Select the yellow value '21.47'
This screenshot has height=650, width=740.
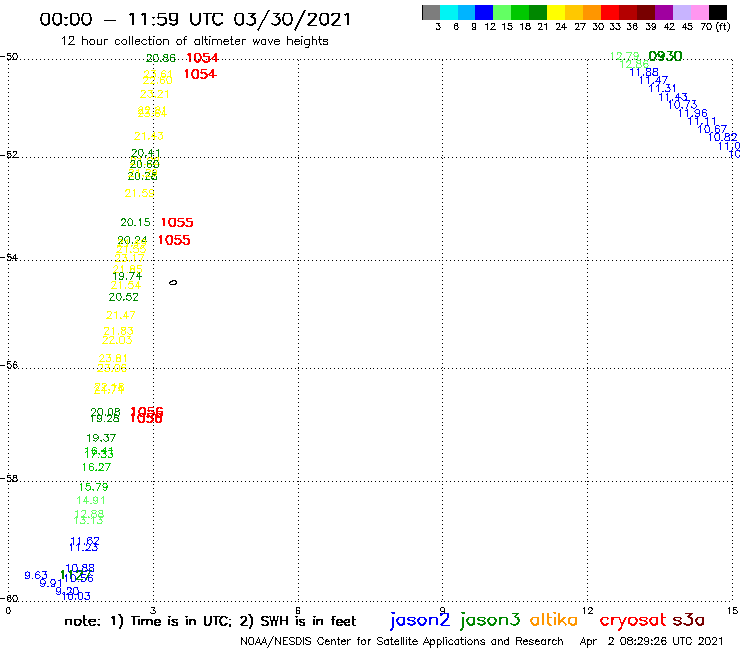120,315
